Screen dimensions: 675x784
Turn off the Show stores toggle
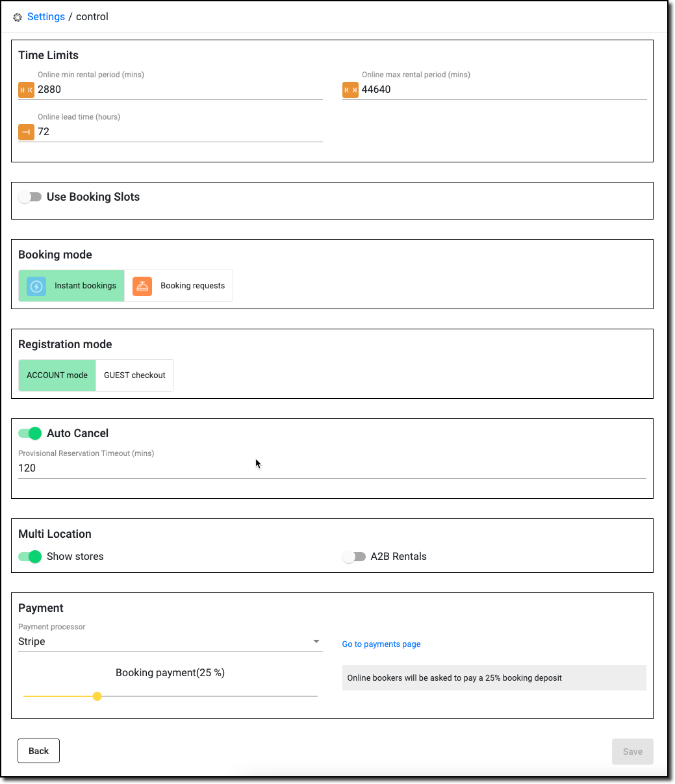coord(30,557)
